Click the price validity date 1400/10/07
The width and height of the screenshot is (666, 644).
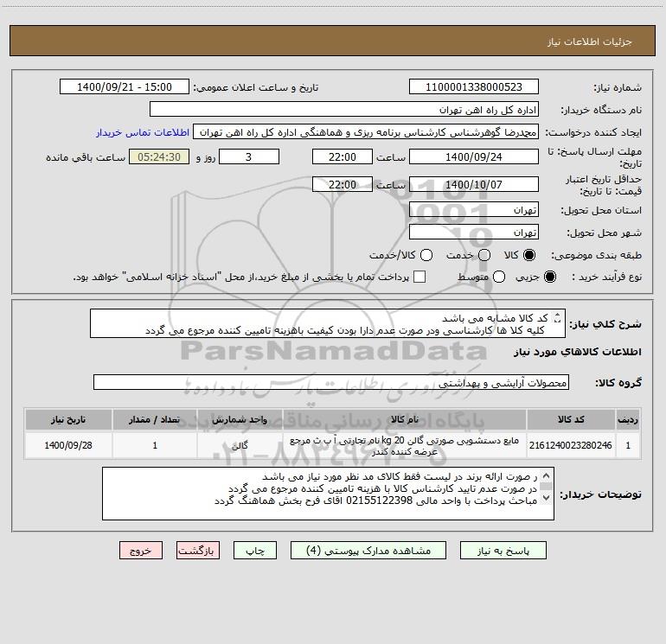pyautogui.click(x=474, y=185)
